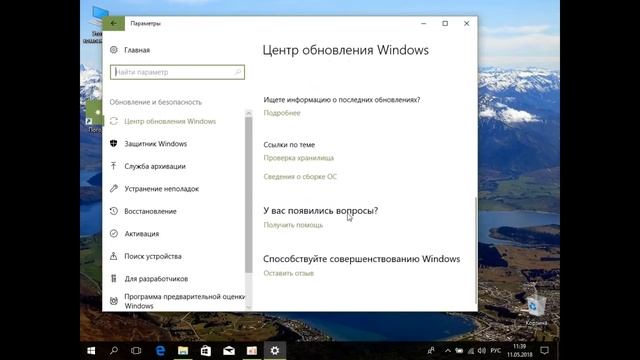Click the person-locate icon beside Поиск устройства

(x=113, y=256)
